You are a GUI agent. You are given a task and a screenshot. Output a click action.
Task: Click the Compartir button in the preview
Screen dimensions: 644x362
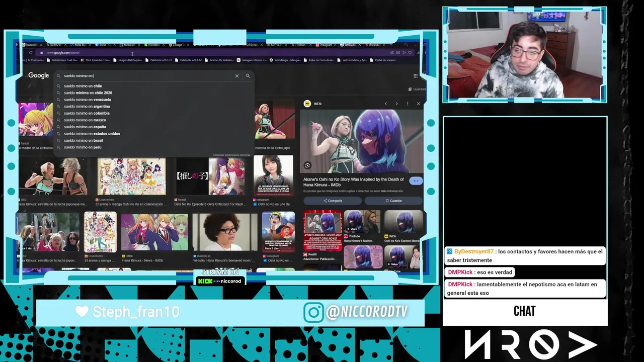(x=333, y=201)
